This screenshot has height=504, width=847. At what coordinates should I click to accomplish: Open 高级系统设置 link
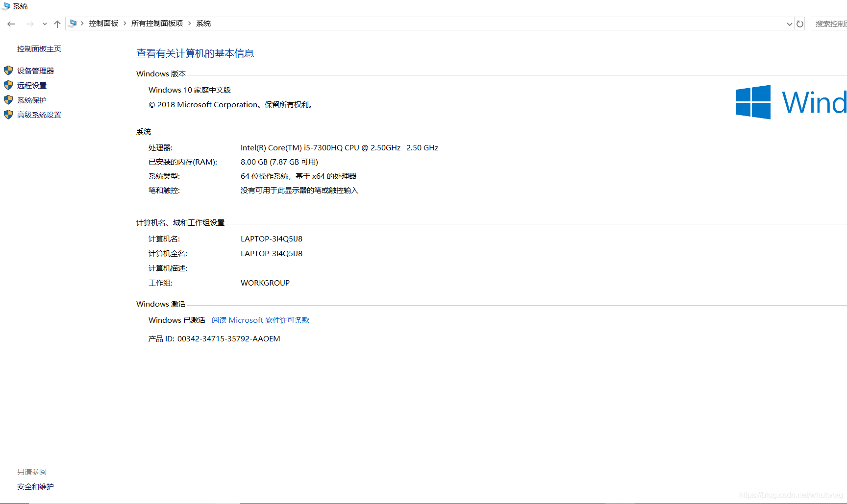[39, 115]
